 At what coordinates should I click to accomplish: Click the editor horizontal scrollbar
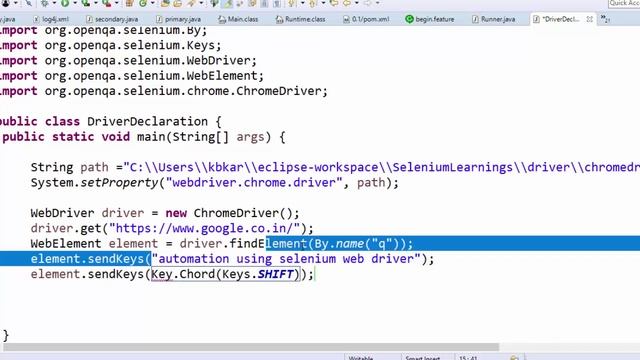(251, 347)
